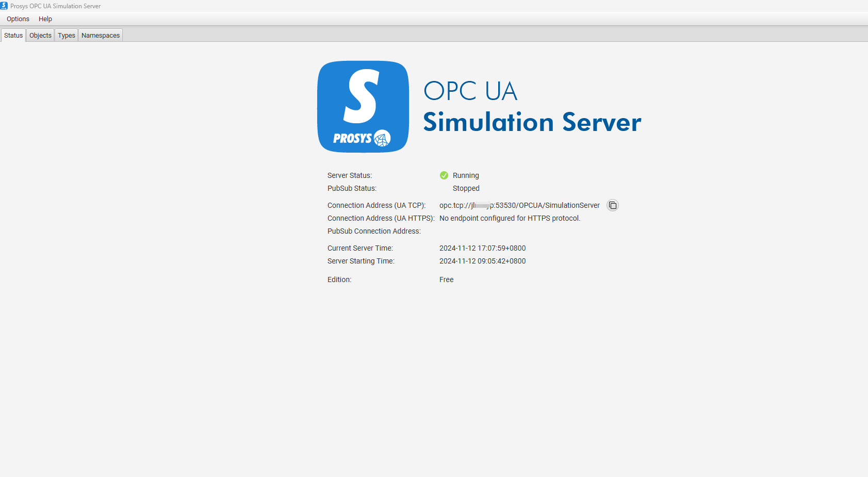Click the Prosys S logo image
This screenshot has height=477, width=868.
(x=363, y=107)
